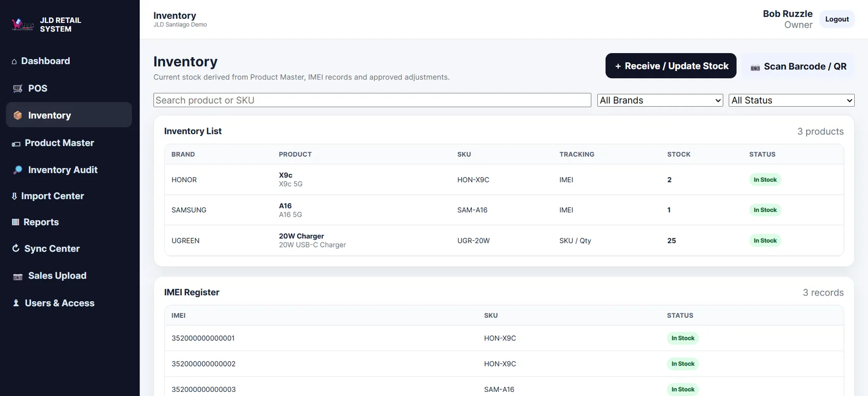Viewport: 868px width, 396px height.
Task: Select IMEI 352000000000002
Action: click(204, 364)
